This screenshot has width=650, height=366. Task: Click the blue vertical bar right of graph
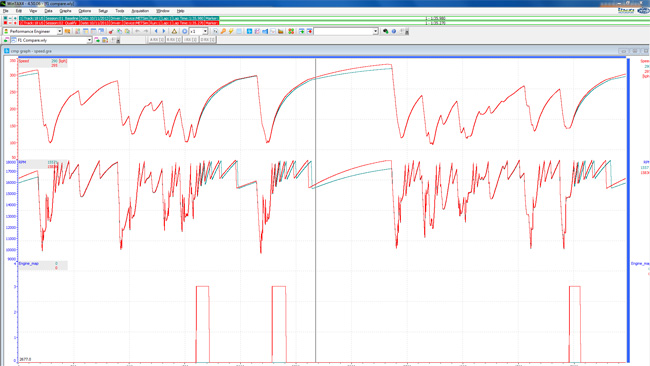point(628,211)
